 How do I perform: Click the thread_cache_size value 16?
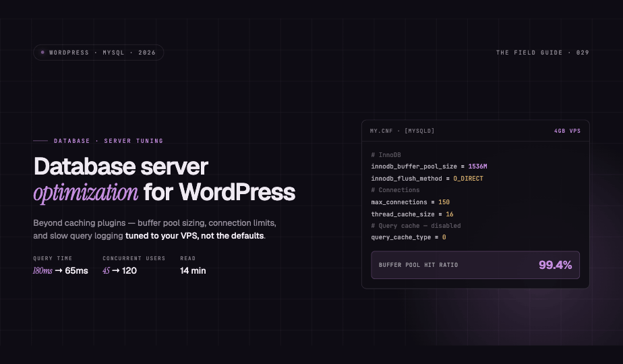[449, 214]
